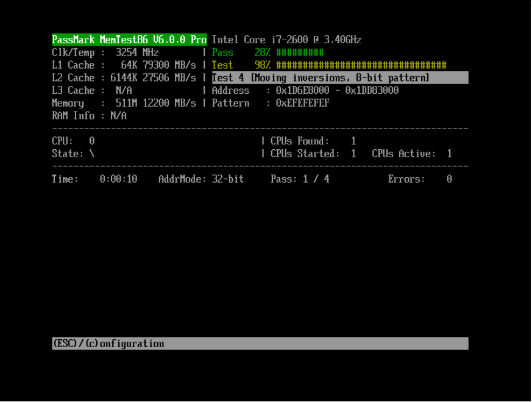Click the Clk/Temp 3254 MHz readout
Screen dimensions: 532x402
(104, 52)
